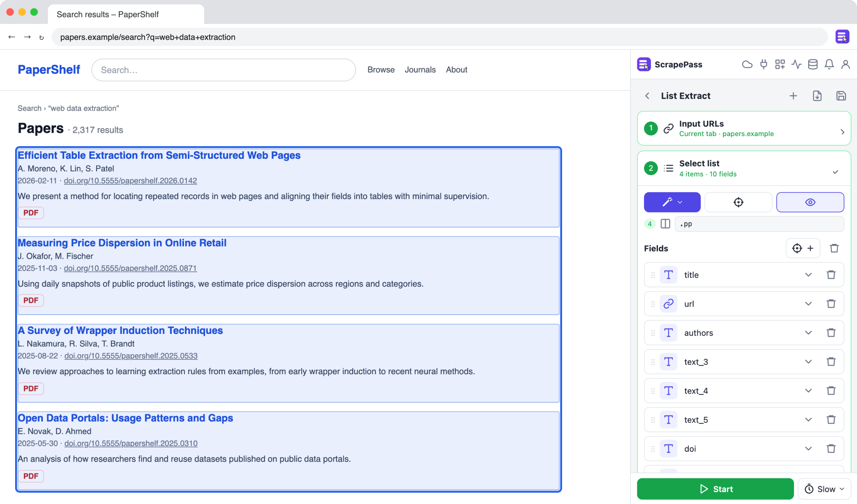This screenshot has height=504, width=857.
Task: Click the green Start button
Action: (x=715, y=489)
